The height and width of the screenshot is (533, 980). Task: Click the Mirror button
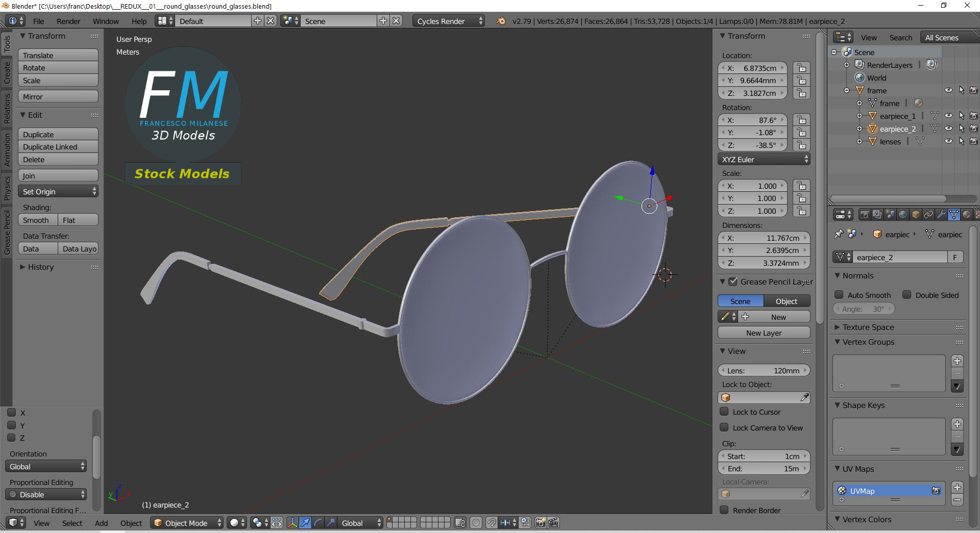point(58,96)
